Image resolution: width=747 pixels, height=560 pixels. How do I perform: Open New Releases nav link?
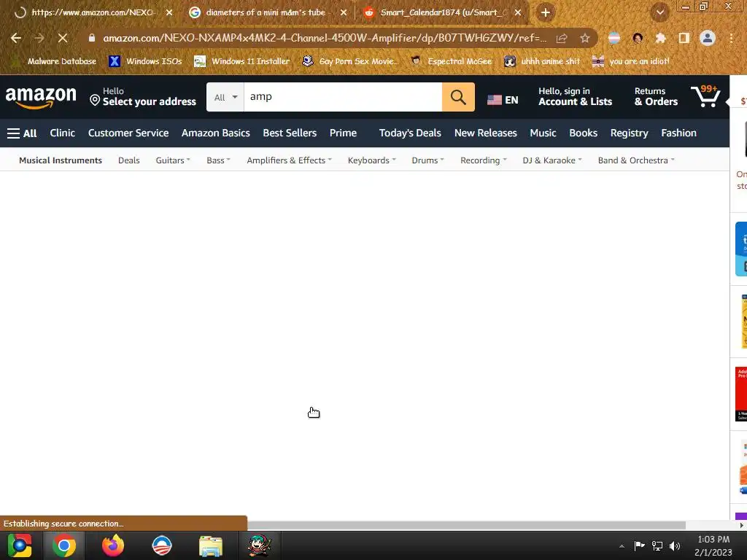[x=485, y=133]
